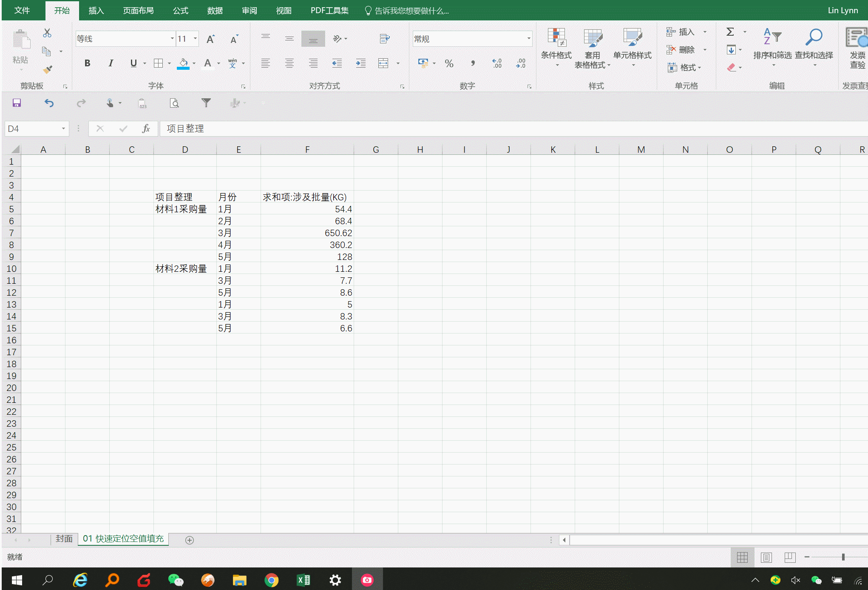Screen dimensions: 868x590
Task: Click the filter funnel quick-access icon
Action: click(x=206, y=103)
